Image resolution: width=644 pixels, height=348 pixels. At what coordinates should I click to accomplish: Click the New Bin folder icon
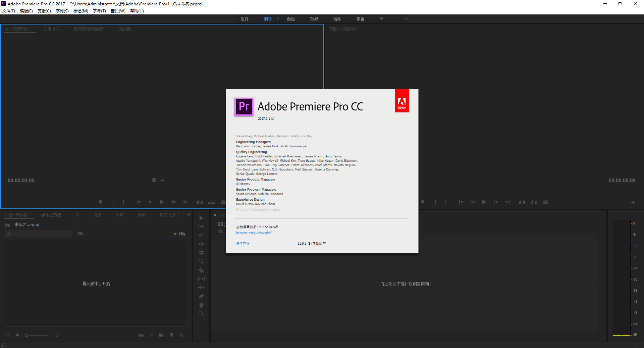161,335
